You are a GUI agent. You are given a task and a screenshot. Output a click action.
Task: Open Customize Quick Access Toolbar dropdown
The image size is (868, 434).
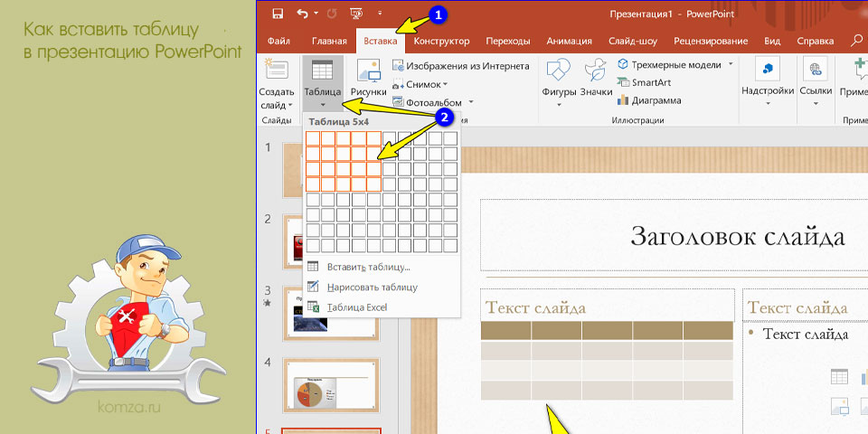click(380, 14)
